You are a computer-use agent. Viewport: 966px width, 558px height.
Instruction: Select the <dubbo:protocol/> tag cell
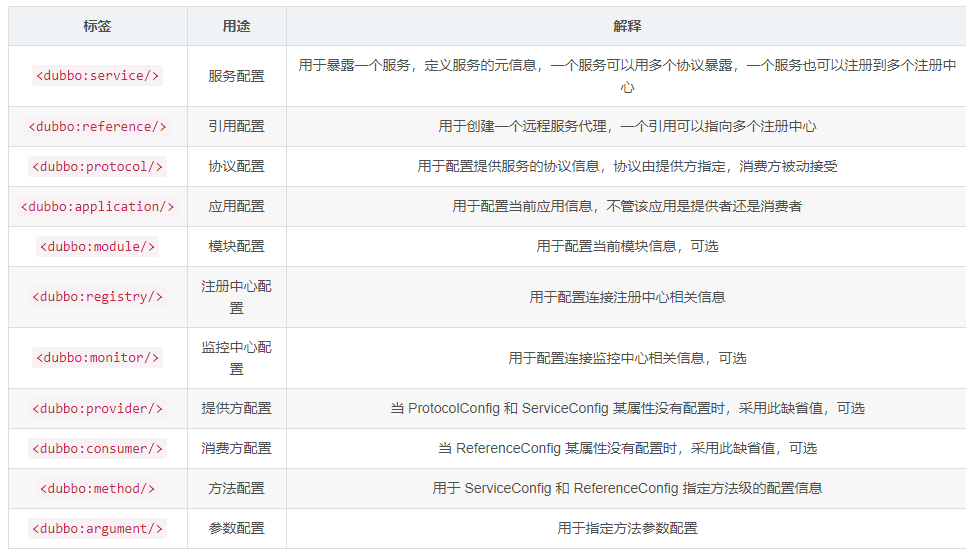(x=97, y=166)
